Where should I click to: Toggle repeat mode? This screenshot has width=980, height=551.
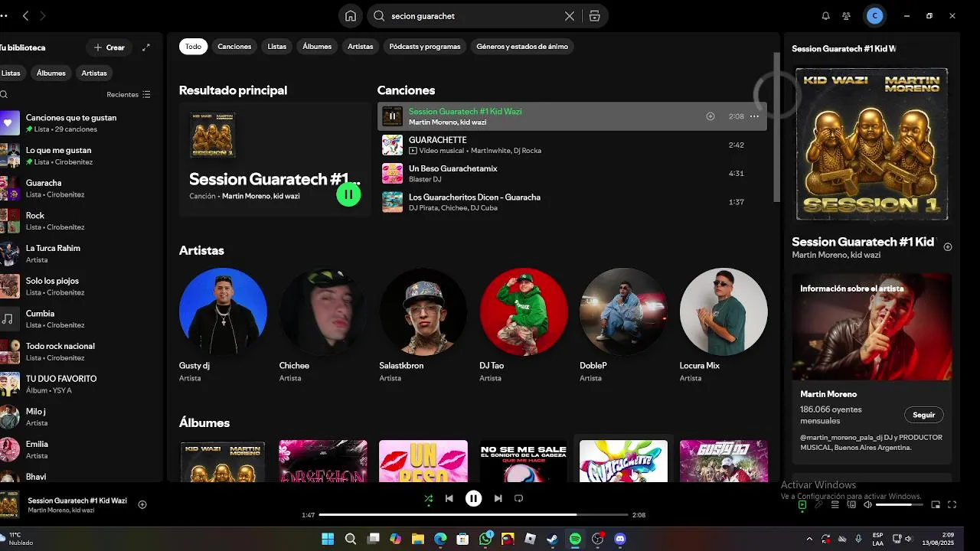coord(519,498)
